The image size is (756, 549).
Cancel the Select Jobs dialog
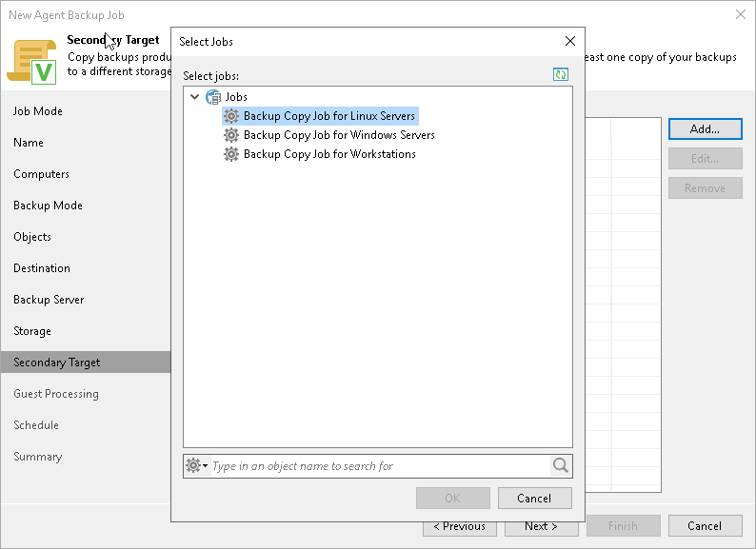pyautogui.click(x=535, y=498)
